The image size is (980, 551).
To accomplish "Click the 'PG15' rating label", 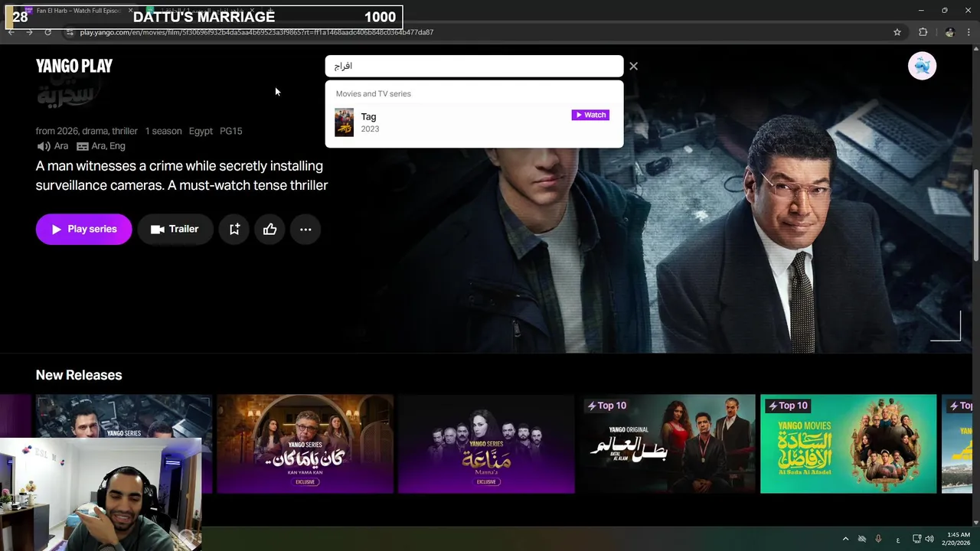I will tap(231, 131).
